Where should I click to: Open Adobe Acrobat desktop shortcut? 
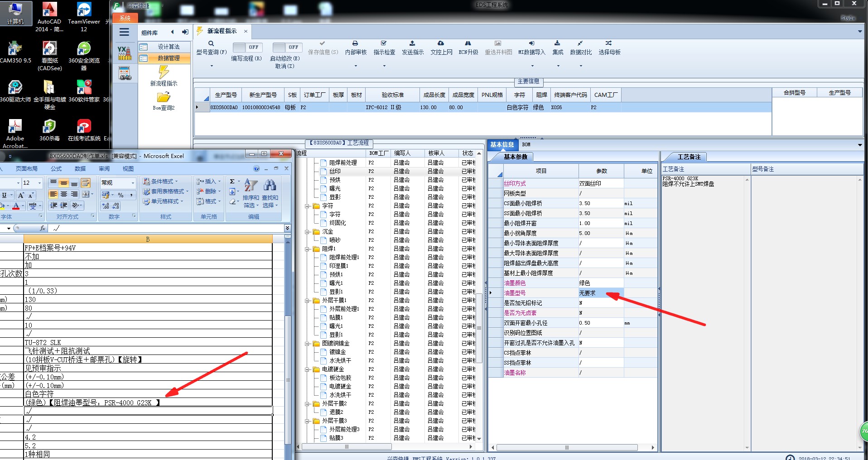pyautogui.click(x=15, y=134)
